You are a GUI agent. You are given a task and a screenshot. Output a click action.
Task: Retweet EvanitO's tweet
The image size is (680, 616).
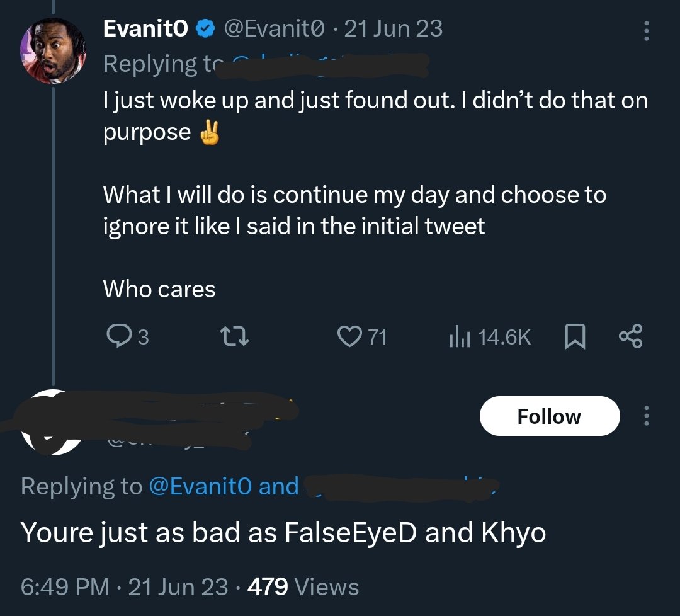point(234,336)
